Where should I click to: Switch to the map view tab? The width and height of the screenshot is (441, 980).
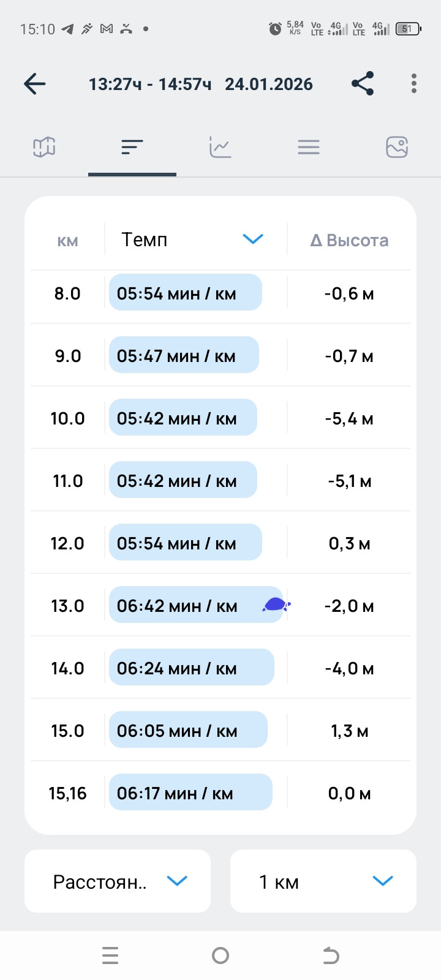(x=44, y=147)
